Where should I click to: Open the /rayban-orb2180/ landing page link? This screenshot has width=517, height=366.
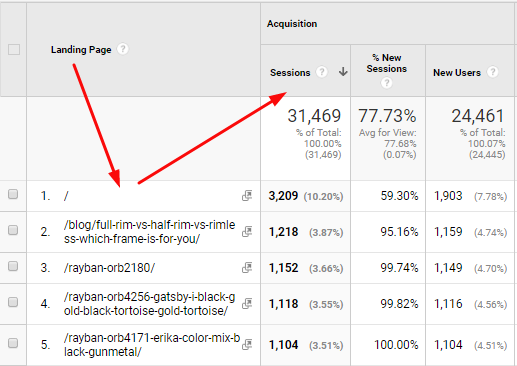tap(109, 268)
